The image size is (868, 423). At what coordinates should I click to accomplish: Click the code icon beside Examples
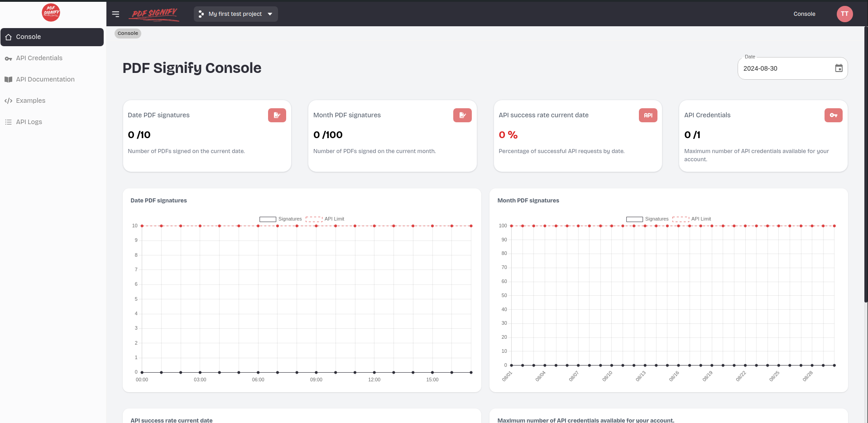8,101
